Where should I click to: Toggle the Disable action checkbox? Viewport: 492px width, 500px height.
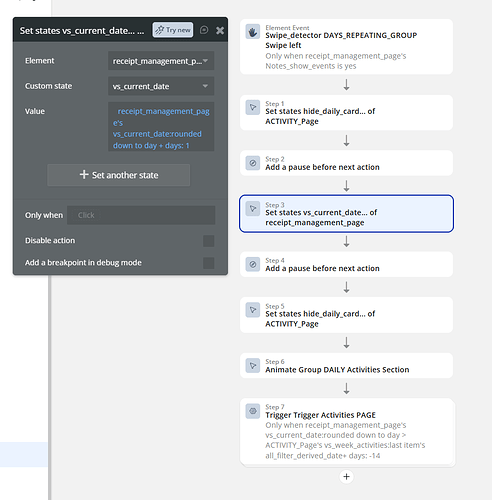[209, 241]
